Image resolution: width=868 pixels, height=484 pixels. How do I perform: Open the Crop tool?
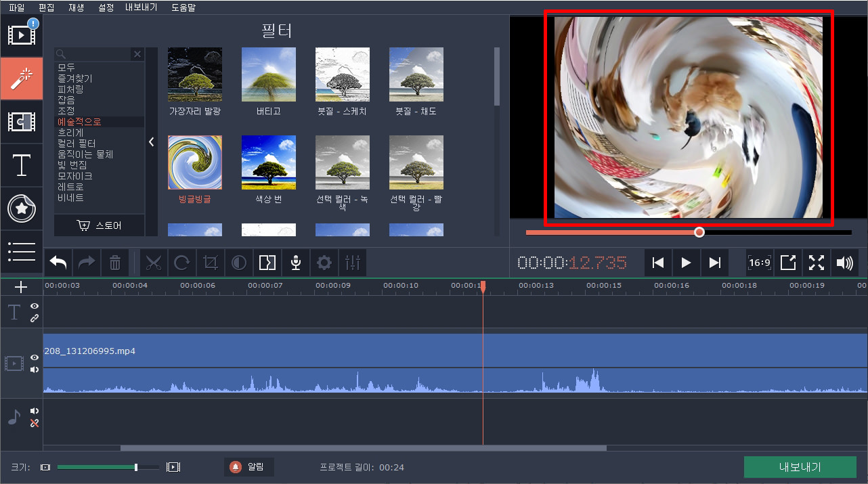coord(211,263)
